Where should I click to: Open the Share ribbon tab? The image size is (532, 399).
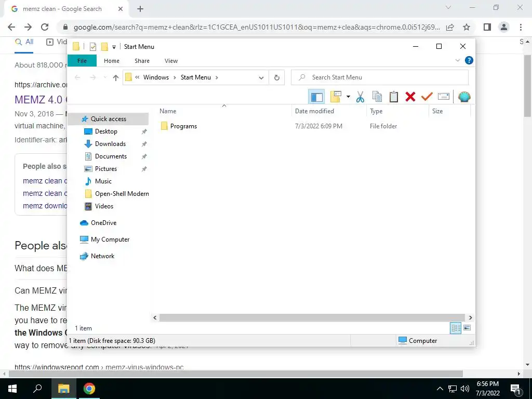pyautogui.click(x=142, y=61)
